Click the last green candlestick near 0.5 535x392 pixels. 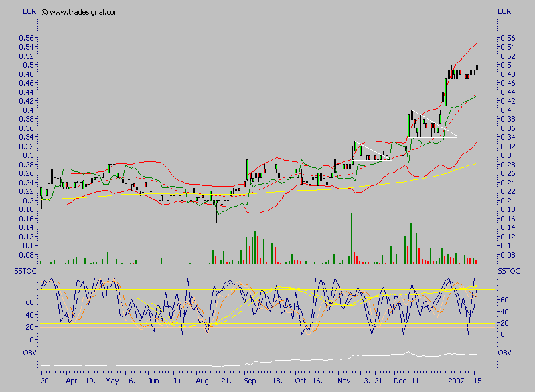477,67
